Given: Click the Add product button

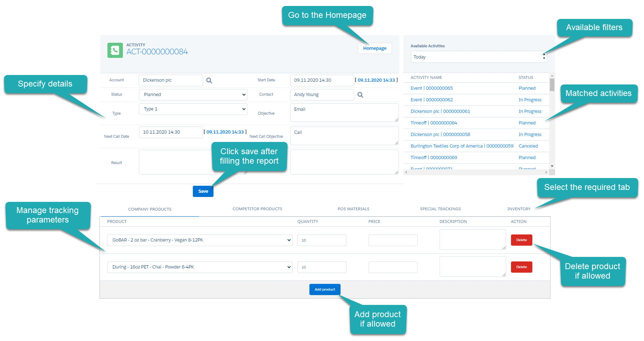Looking at the screenshot, I should pyautogui.click(x=324, y=289).
